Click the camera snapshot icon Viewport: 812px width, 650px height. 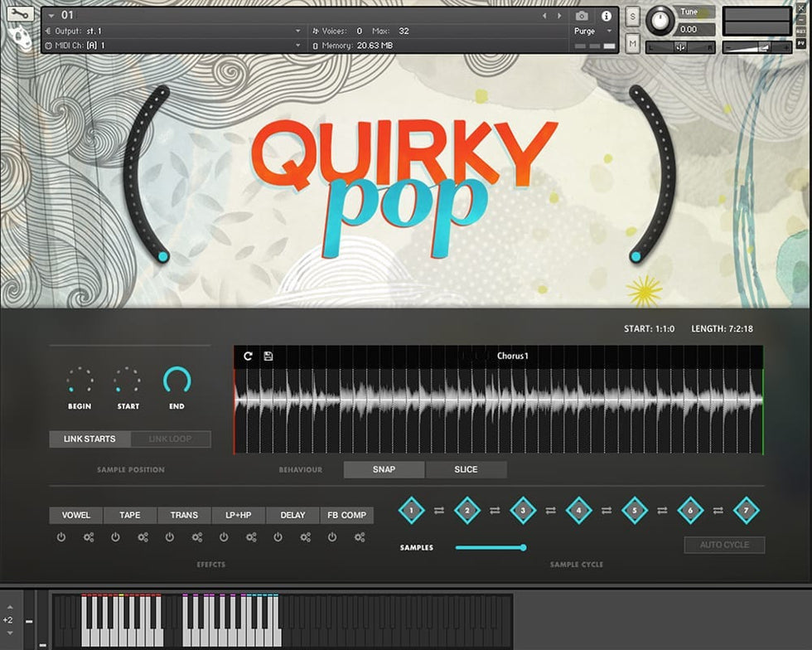coord(582,16)
